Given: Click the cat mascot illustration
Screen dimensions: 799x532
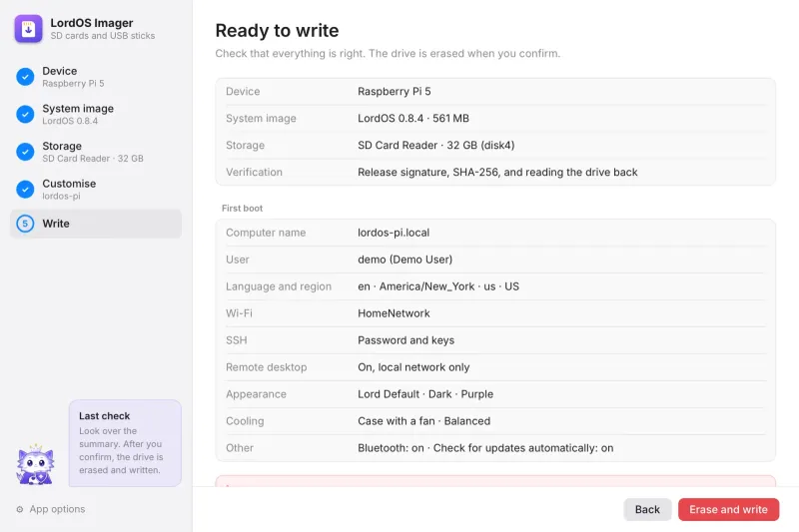Looking at the screenshot, I should pyautogui.click(x=35, y=464).
